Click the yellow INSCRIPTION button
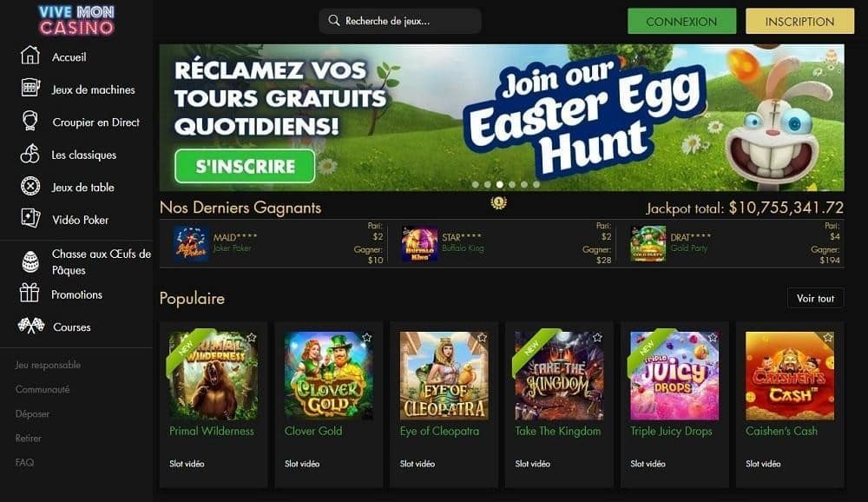The image size is (868, 502). pos(799,21)
